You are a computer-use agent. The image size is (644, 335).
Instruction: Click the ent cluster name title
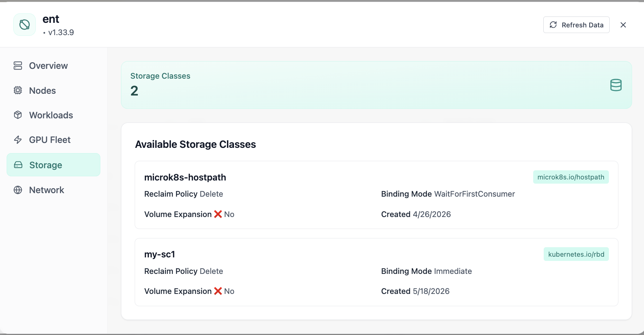(x=51, y=19)
